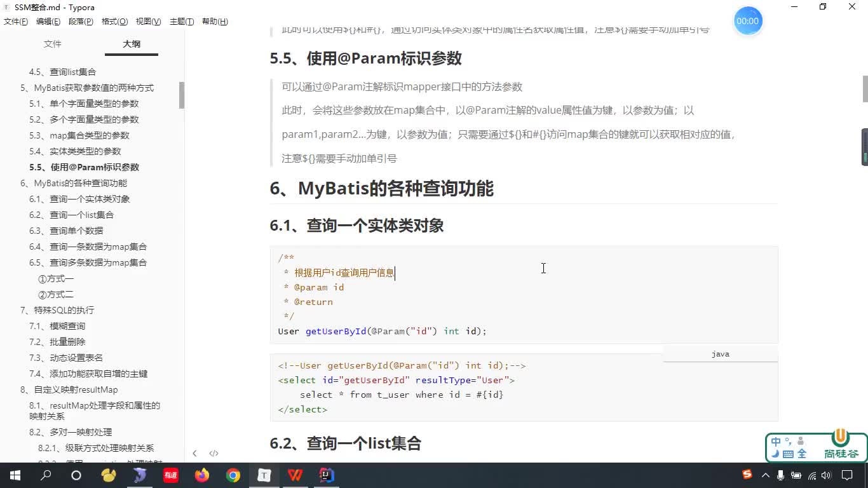868x488 pixels.
Task: Open 帮助(H) menu
Action: tap(215, 22)
